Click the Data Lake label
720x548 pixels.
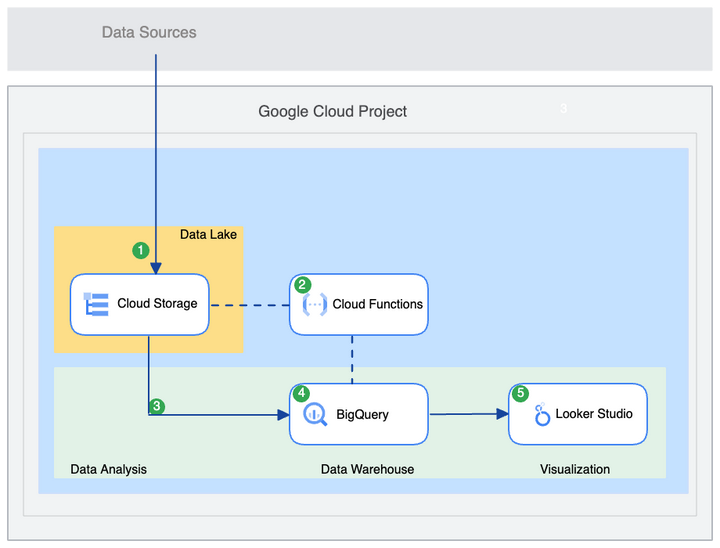click(208, 234)
